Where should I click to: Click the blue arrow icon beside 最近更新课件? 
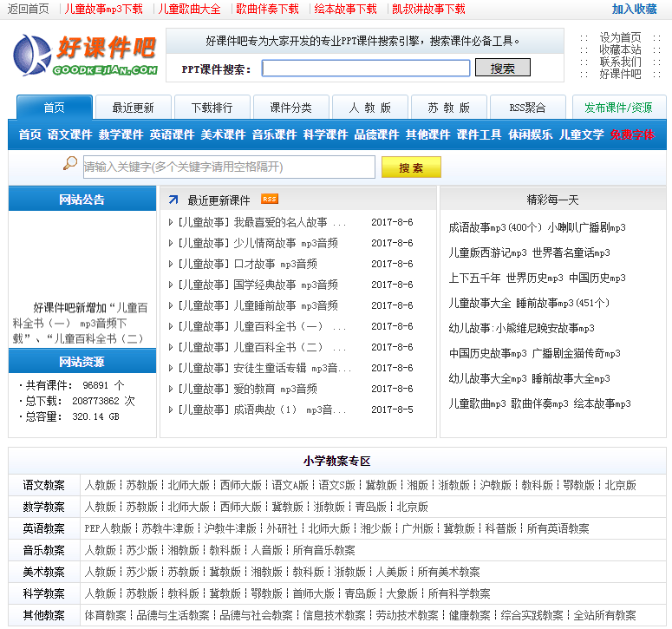coord(173,200)
